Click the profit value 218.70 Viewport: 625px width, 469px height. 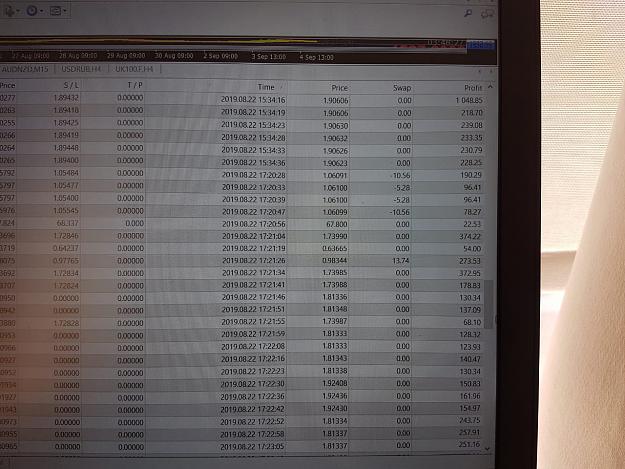pos(472,113)
